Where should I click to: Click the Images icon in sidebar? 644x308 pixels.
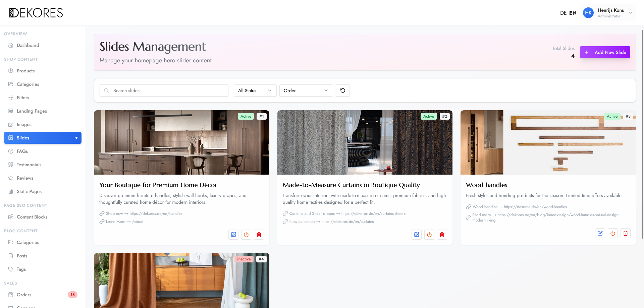tap(11, 124)
